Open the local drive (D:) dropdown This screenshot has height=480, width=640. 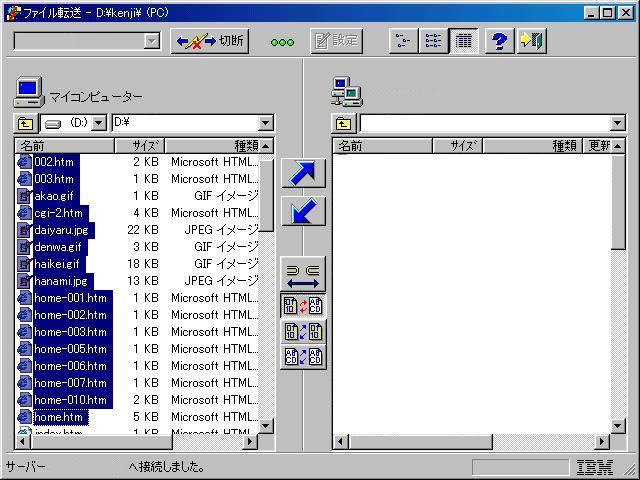click(100, 123)
